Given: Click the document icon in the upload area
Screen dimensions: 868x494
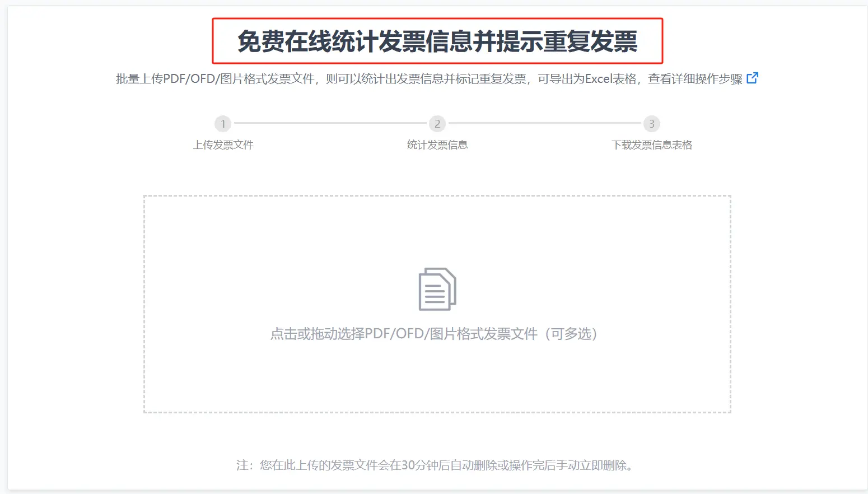Looking at the screenshot, I should point(437,289).
